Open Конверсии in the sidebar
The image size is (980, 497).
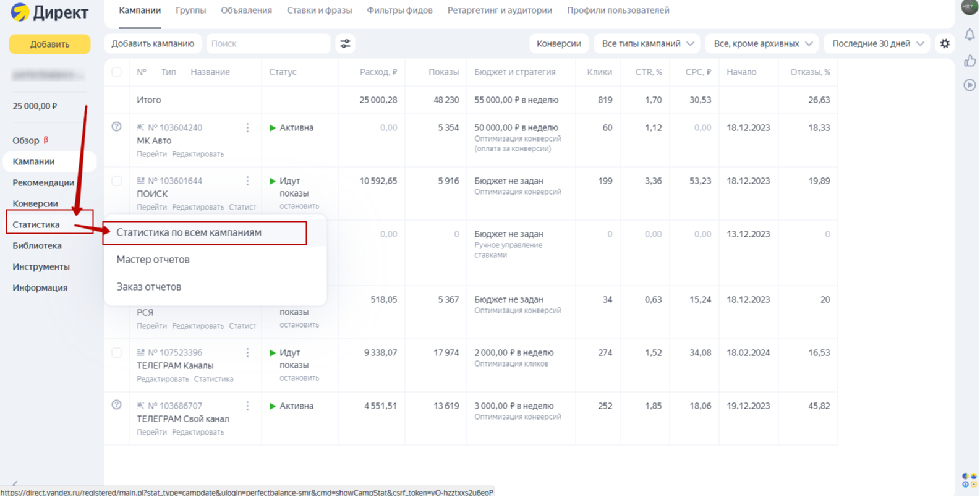pos(35,203)
